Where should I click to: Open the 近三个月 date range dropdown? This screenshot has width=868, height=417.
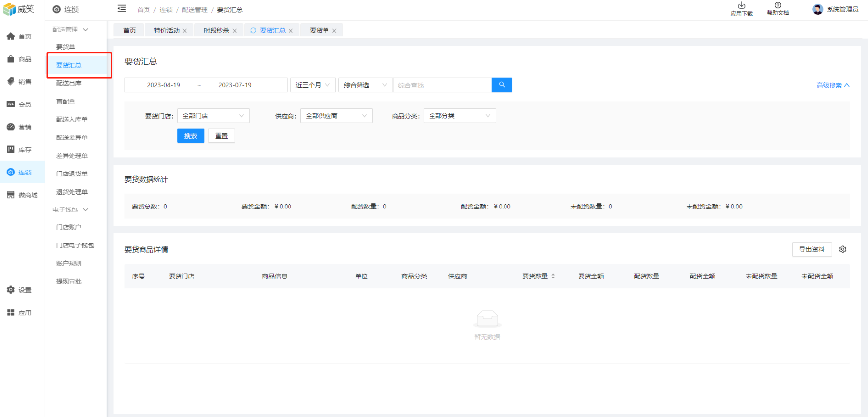point(313,85)
